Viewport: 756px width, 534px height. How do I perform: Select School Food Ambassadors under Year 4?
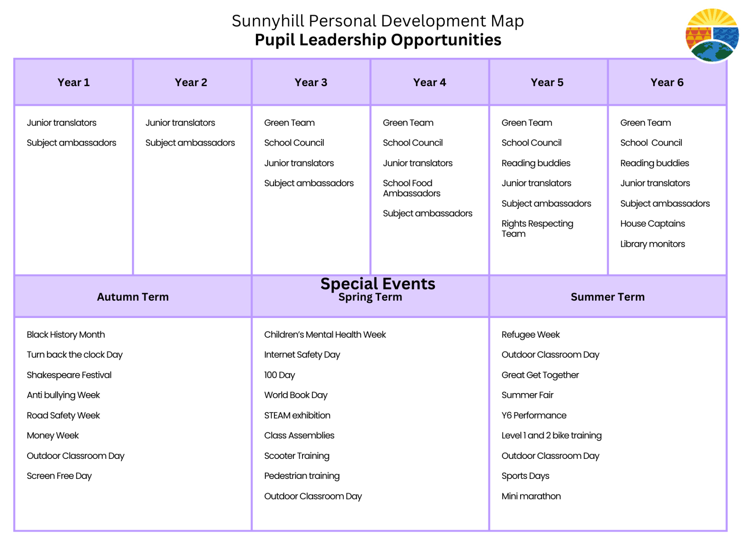411,188
